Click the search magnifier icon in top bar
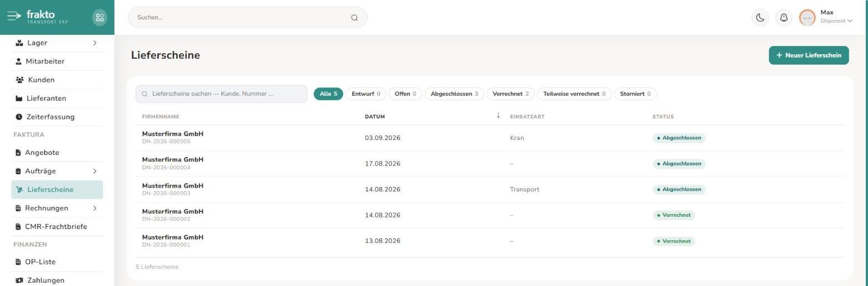868x286 pixels. (354, 17)
